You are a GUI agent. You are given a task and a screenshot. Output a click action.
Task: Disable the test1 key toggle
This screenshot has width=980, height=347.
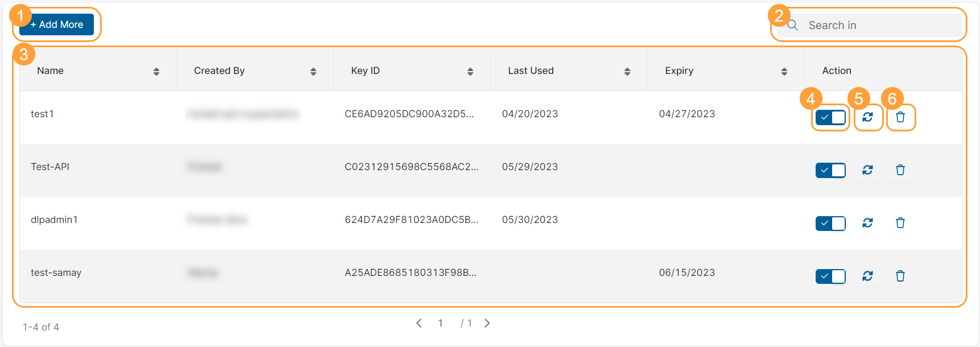point(830,117)
